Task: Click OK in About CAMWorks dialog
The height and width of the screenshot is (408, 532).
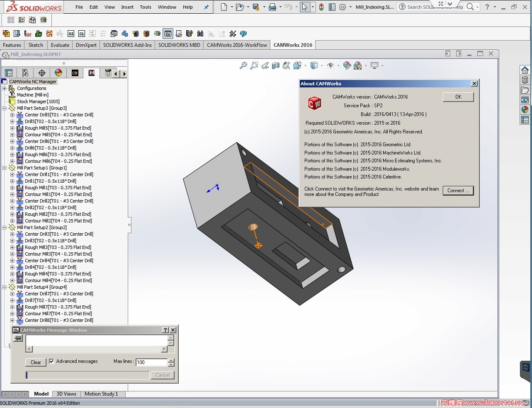Action: click(x=458, y=97)
